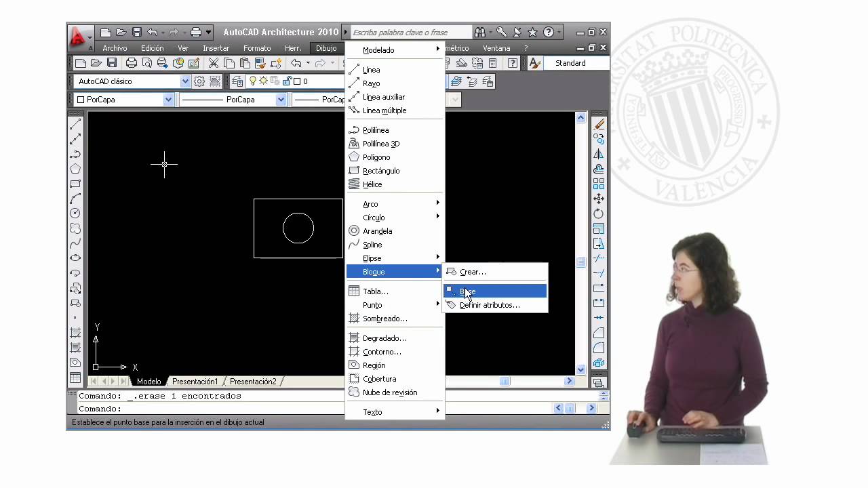Viewport: 868px width, 488px height.
Task: Open Workspace settings gear icon
Action: [x=199, y=81]
